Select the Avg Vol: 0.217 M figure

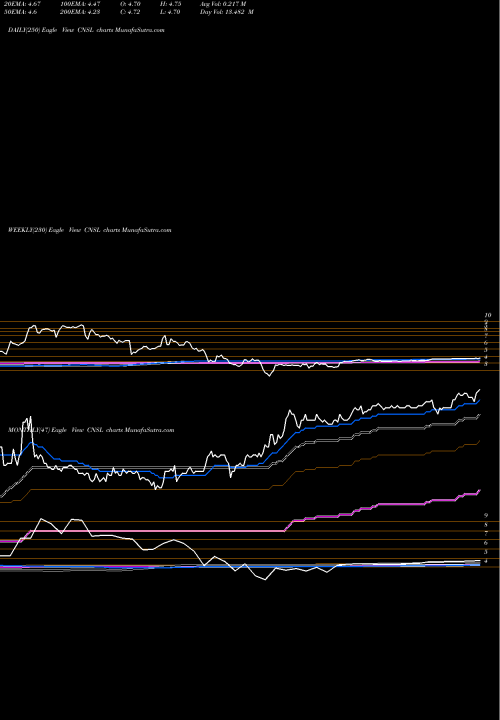coord(223,4)
